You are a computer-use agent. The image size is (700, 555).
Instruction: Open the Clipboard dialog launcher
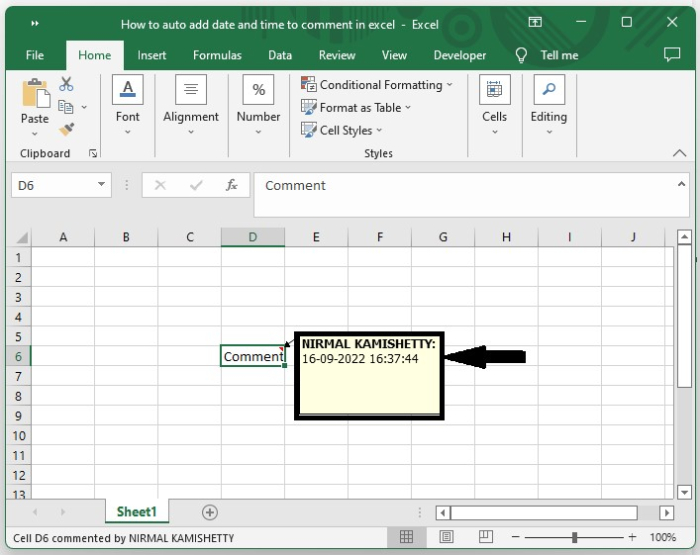click(x=93, y=154)
